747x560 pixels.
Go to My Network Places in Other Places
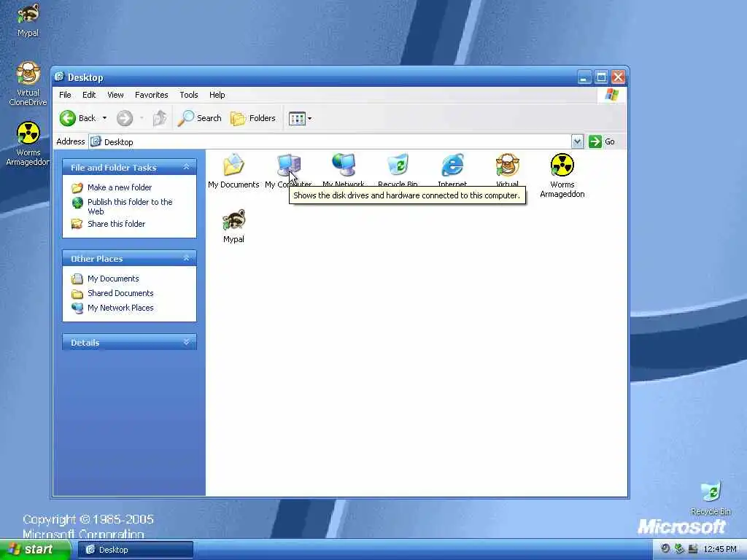click(120, 308)
